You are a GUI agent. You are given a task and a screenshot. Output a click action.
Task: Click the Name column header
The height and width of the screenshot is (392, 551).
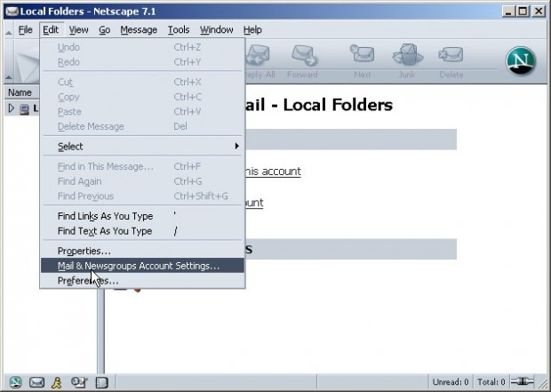pos(22,92)
